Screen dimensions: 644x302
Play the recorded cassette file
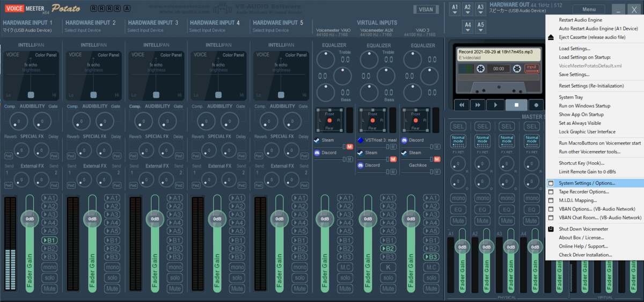point(495,105)
